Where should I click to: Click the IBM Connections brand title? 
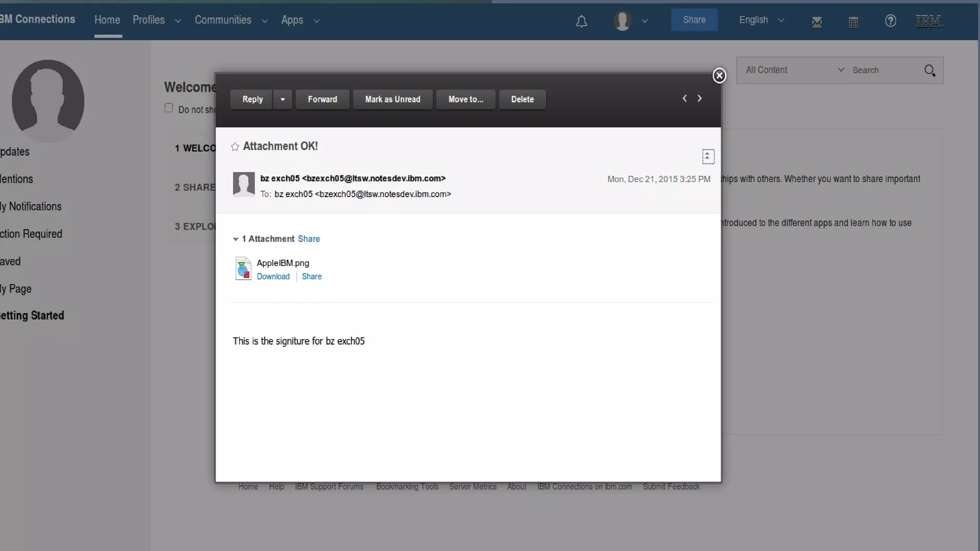(37, 19)
